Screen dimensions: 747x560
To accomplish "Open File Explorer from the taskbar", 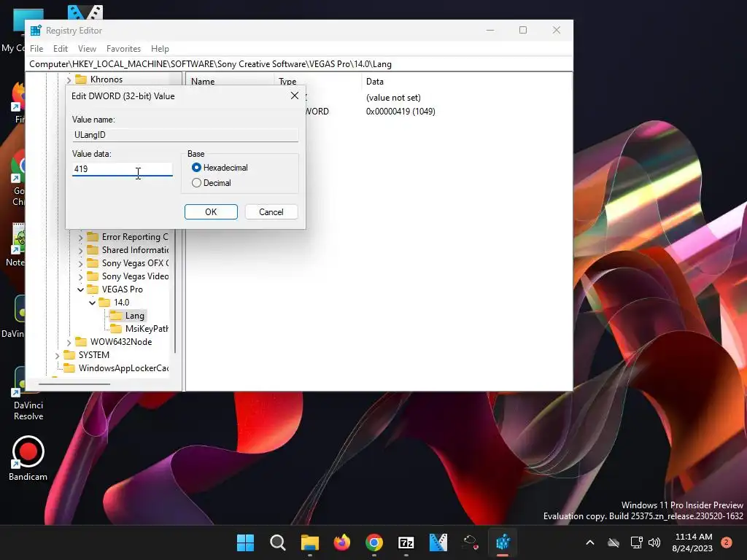I will tap(309, 542).
